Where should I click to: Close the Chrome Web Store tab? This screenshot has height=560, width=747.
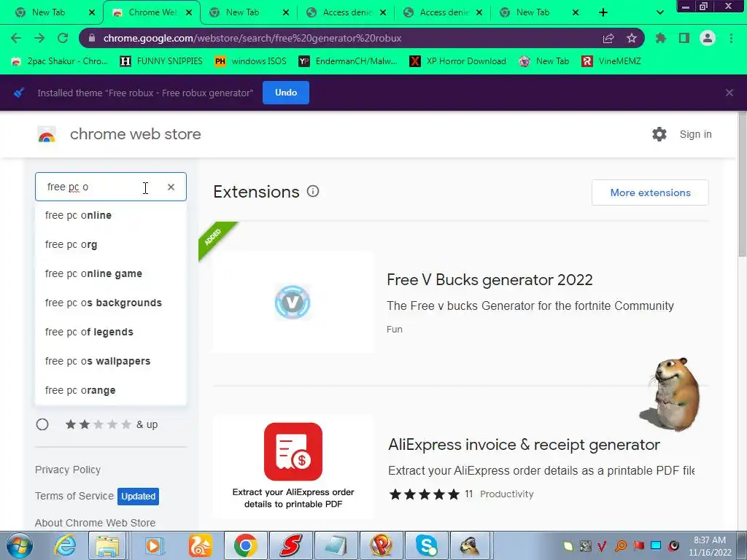pos(189,12)
